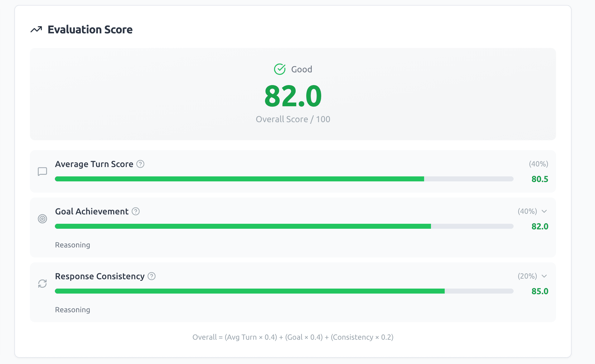Select the 82.0 overall score value
The width and height of the screenshot is (595, 364).
pyautogui.click(x=293, y=97)
